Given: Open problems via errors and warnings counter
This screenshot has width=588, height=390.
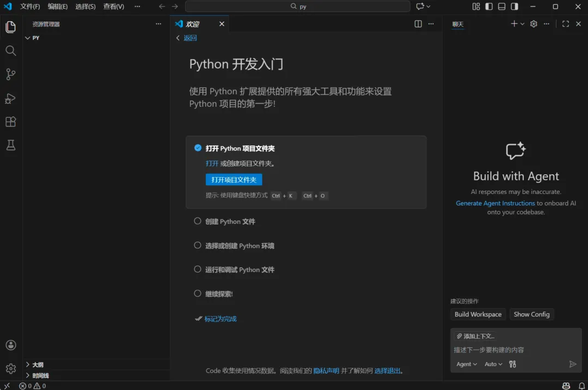Looking at the screenshot, I should click(x=33, y=386).
